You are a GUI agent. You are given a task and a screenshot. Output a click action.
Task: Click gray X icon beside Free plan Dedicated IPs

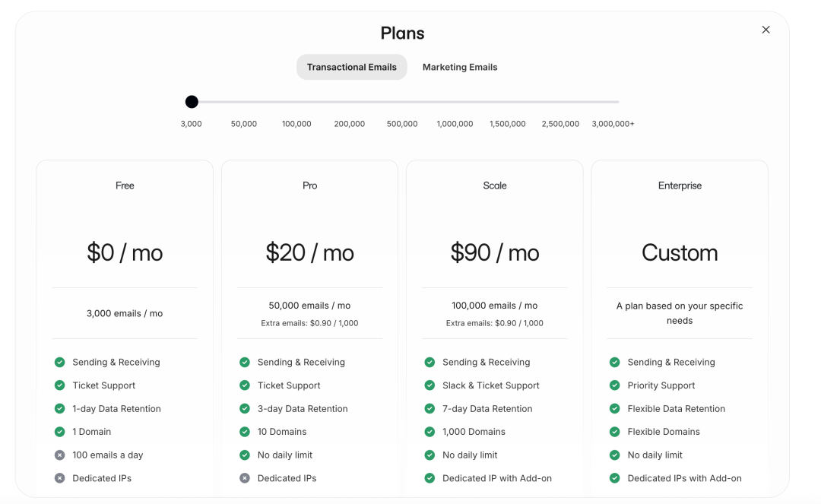coord(59,478)
